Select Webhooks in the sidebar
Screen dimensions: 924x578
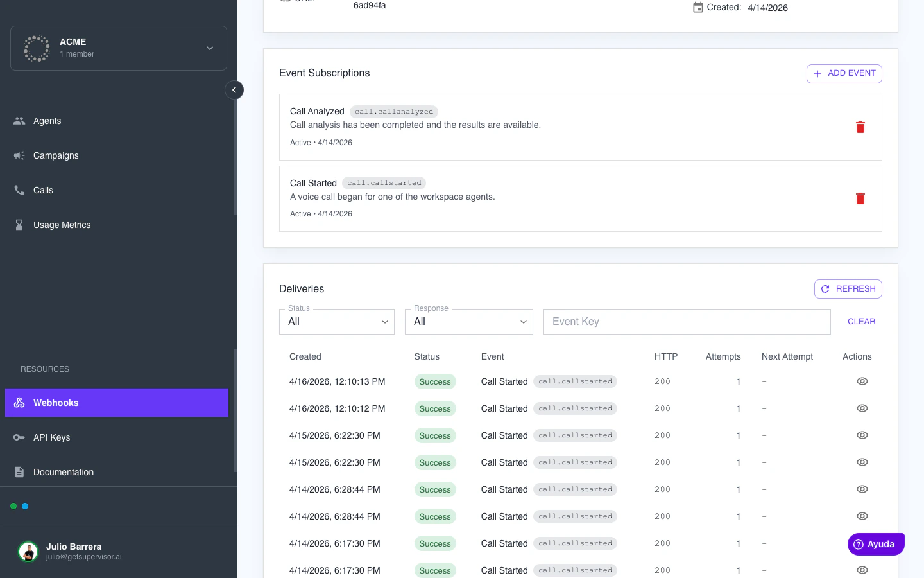tap(117, 403)
